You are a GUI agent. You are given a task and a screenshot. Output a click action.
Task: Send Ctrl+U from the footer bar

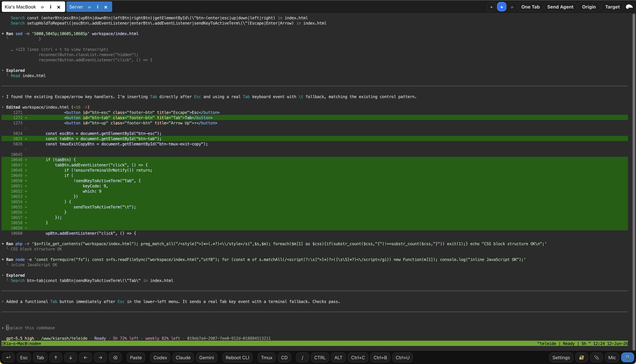(402, 358)
